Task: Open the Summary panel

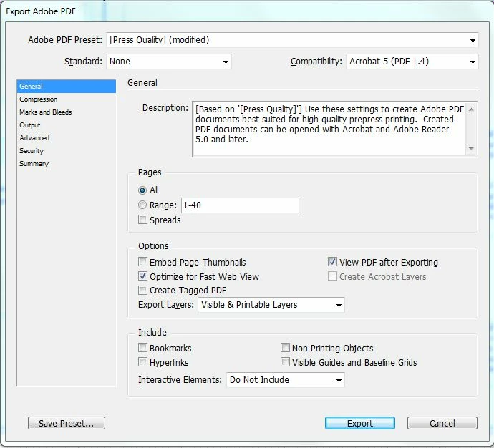Action: click(66, 164)
